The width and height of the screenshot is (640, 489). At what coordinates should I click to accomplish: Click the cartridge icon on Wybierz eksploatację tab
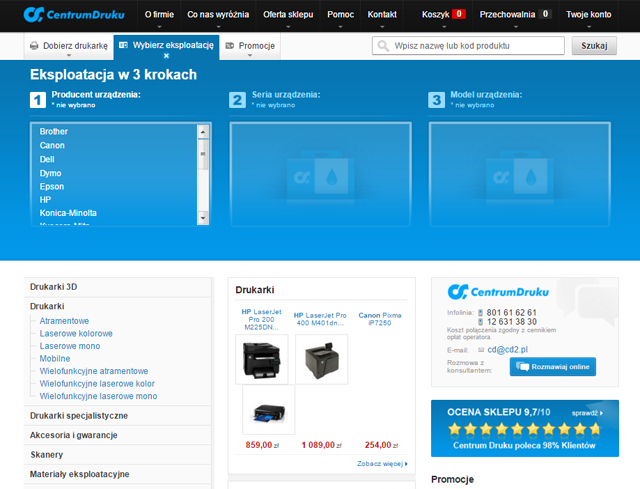pyautogui.click(x=124, y=46)
